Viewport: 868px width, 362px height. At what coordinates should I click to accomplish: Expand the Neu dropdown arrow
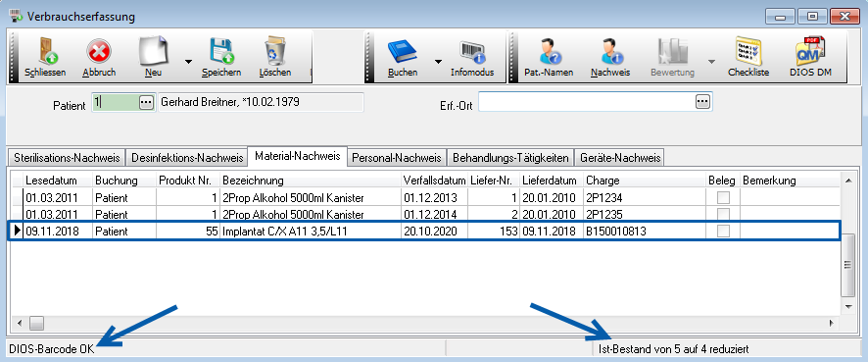click(188, 61)
